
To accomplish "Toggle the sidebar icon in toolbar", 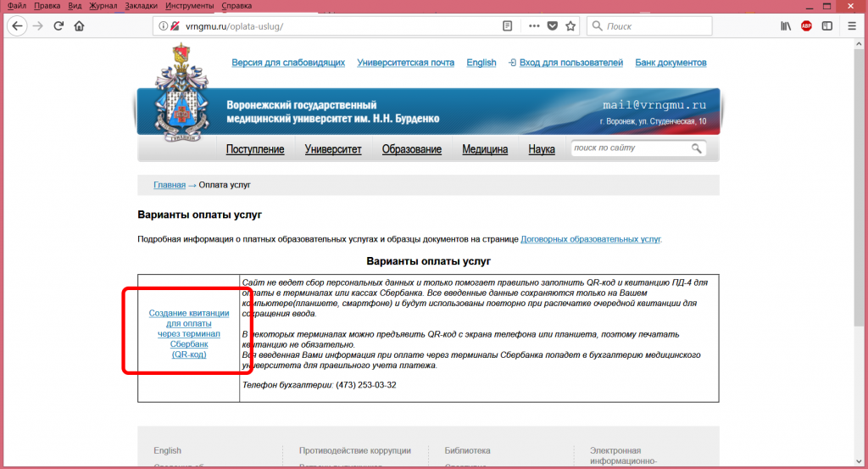I will [827, 26].
